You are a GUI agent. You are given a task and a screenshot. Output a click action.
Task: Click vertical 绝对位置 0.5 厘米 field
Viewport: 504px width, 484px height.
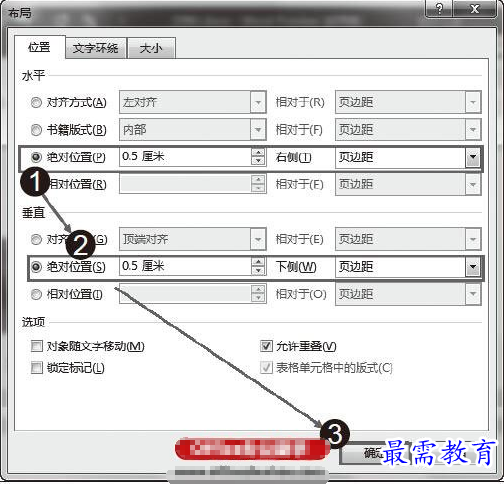(185, 266)
